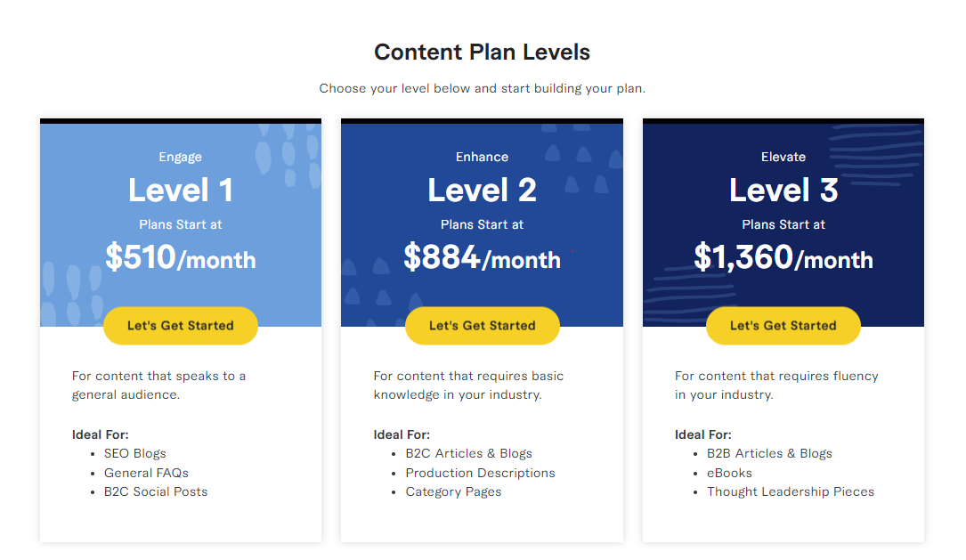Click Let's Get Started under Level 1

pos(181,325)
